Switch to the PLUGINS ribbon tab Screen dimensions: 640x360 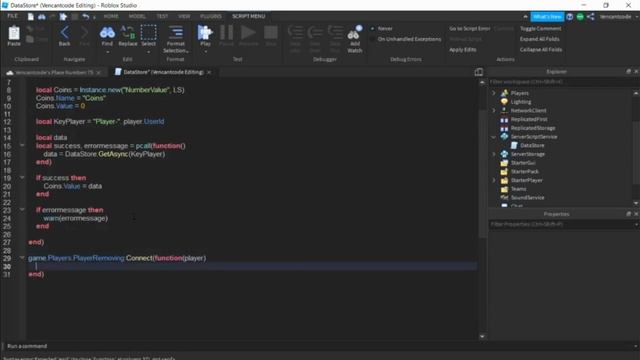click(211, 16)
